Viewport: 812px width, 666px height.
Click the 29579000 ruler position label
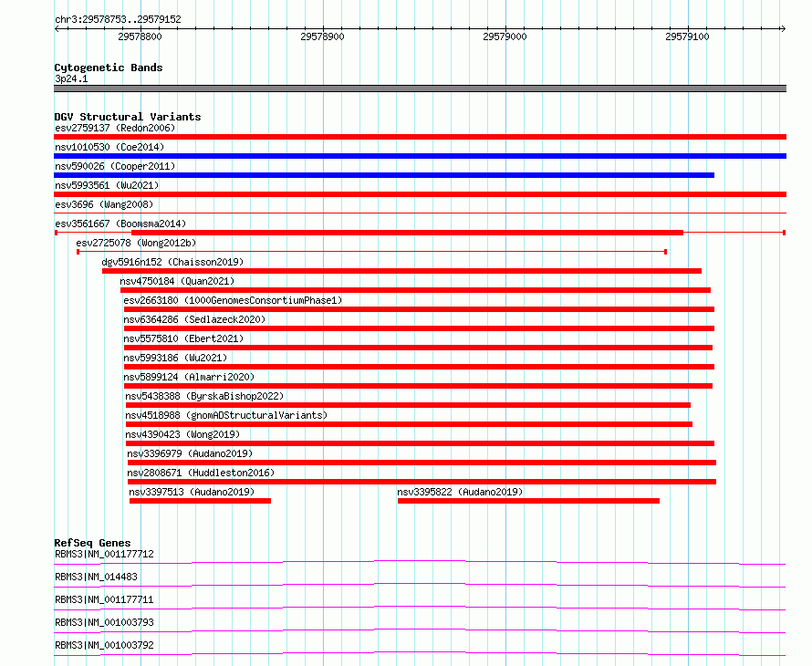[x=505, y=36]
